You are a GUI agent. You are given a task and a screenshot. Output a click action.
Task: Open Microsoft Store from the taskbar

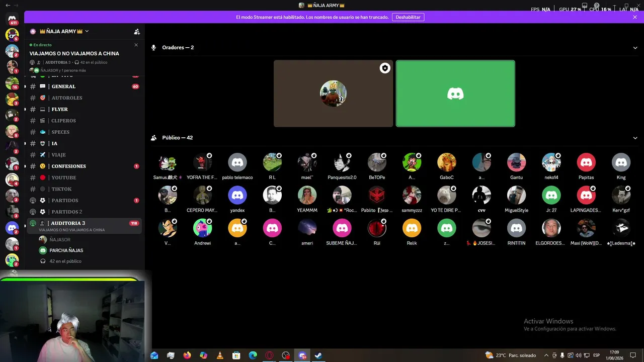coord(236,355)
